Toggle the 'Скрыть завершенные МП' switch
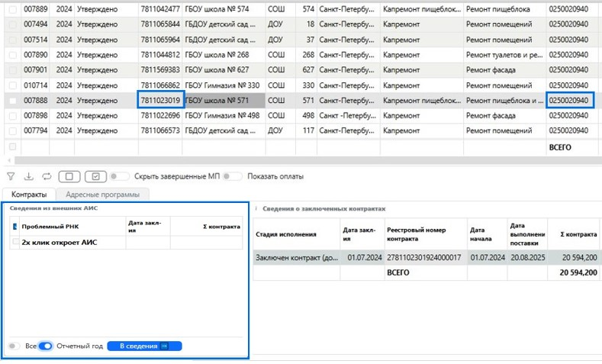Viewport: 602px width, 364px height. (119, 176)
